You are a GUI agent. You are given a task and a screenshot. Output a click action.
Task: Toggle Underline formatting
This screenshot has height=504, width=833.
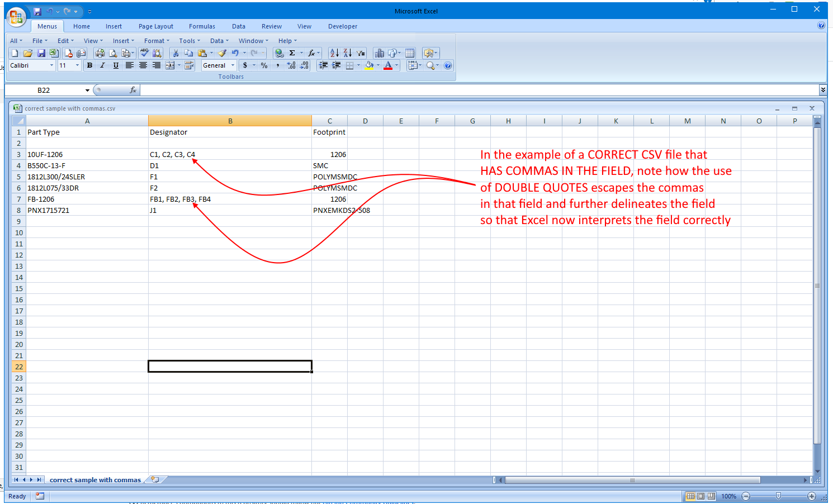pos(116,65)
